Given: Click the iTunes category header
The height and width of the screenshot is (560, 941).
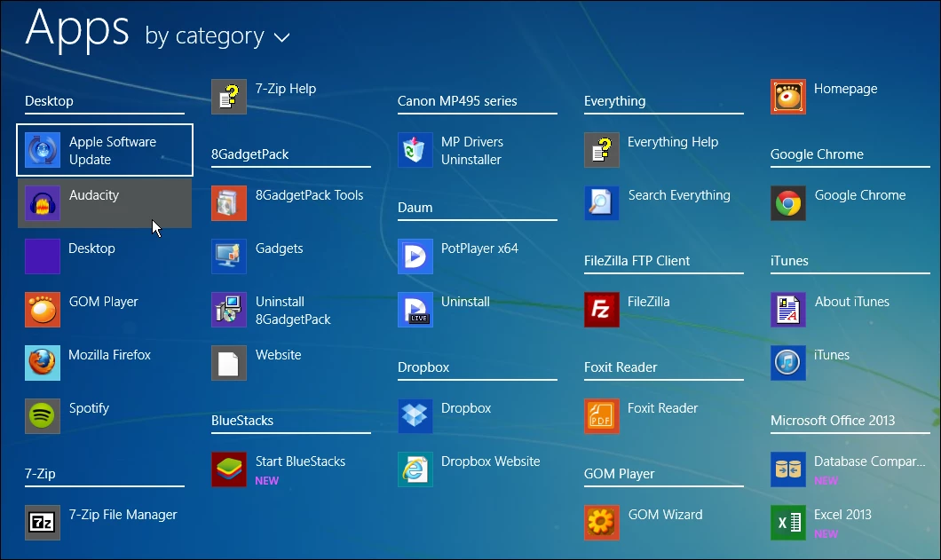Looking at the screenshot, I should [x=790, y=261].
